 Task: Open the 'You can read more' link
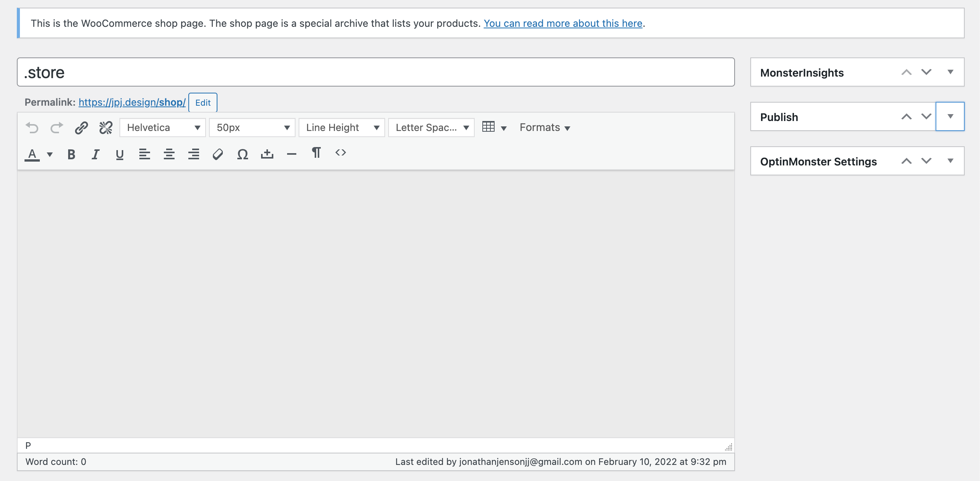[563, 23]
